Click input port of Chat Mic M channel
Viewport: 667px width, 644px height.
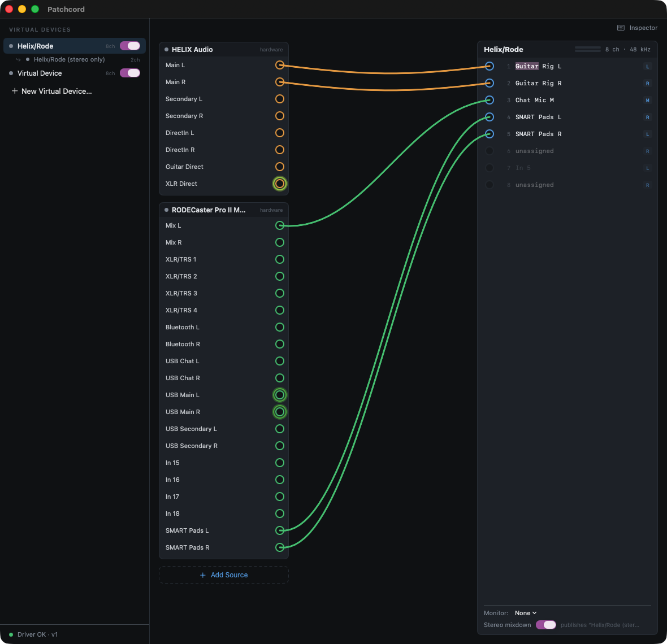click(489, 101)
